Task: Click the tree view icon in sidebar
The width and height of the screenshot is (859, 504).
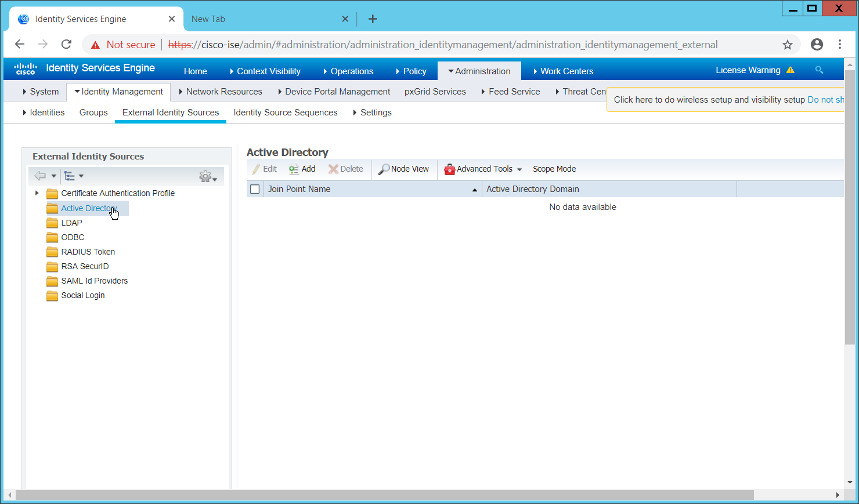Action: pyautogui.click(x=70, y=176)
